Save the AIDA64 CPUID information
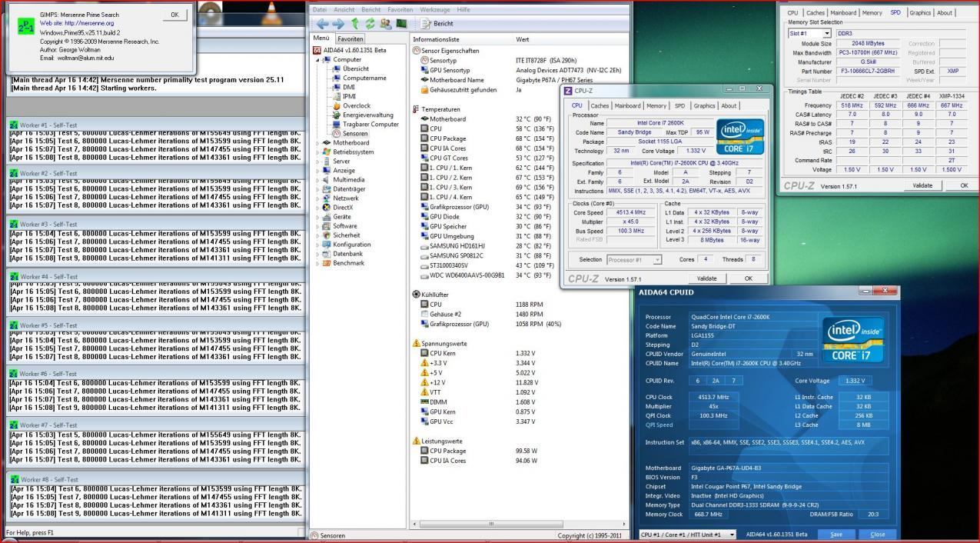980x543 pixels. pyautogui.click(x=836, y=535)
